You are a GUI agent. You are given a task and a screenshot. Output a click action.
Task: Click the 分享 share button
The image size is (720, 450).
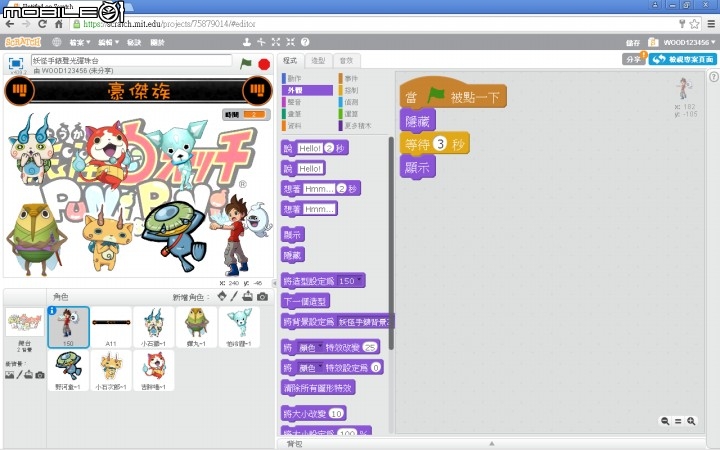(633, 59)
